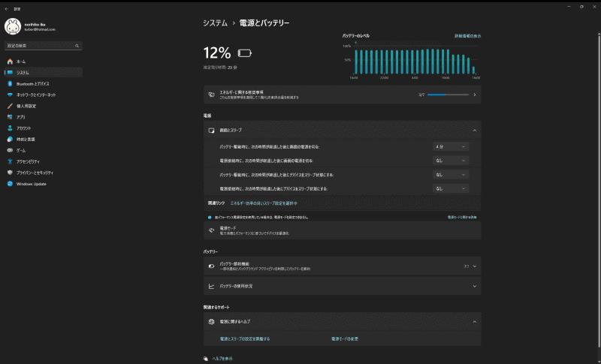Open the 詳細情報の表示 link
This screenshot has width=601, height=364.
[x=467, y=36]
